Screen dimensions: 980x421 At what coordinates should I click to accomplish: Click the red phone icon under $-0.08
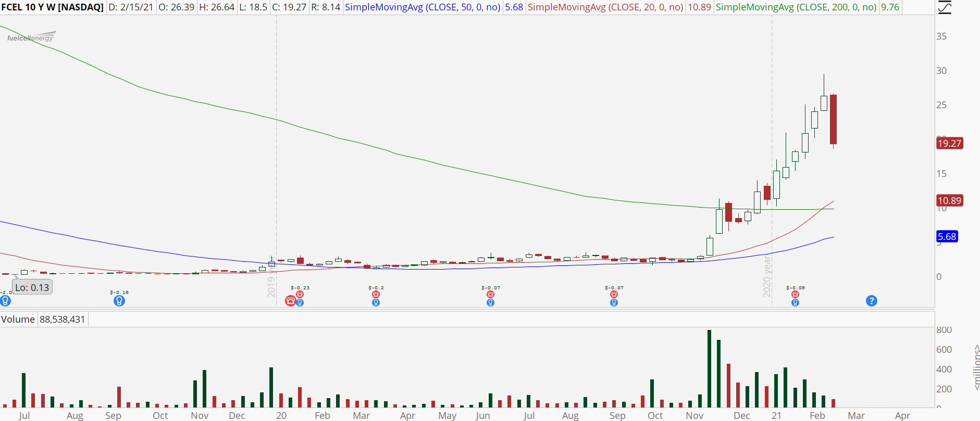pos(795,295)
